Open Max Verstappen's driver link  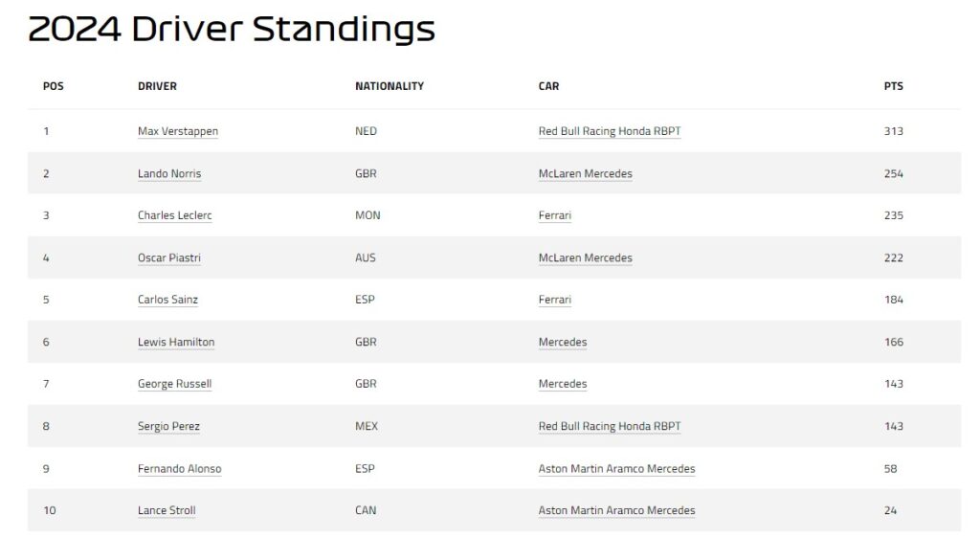pyautogui.click(x=178, y=131)
